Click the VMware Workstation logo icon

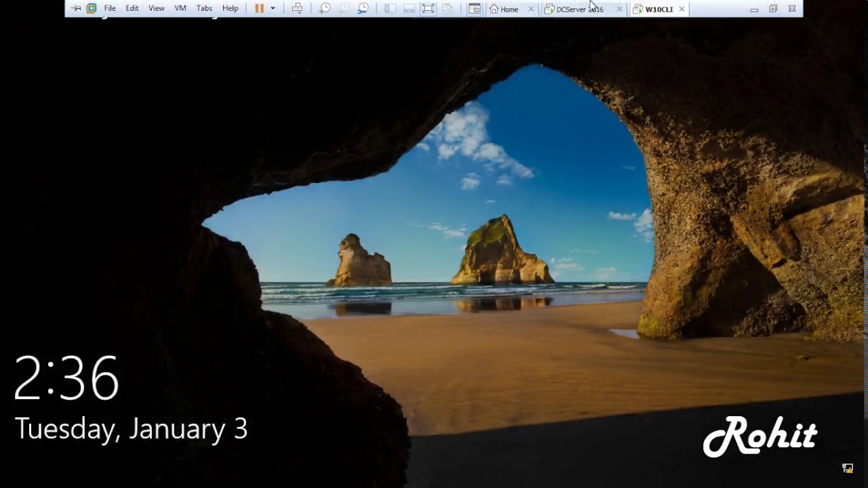pos(92,9)
